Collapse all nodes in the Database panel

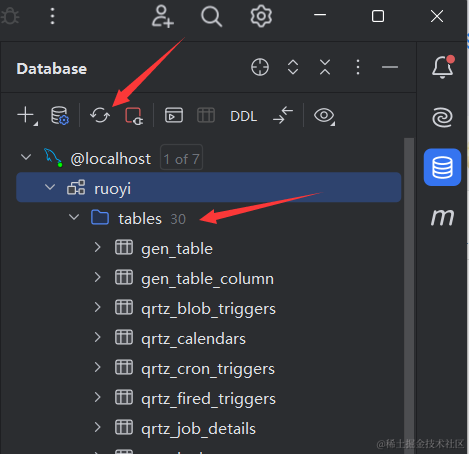tap(325, 67)
